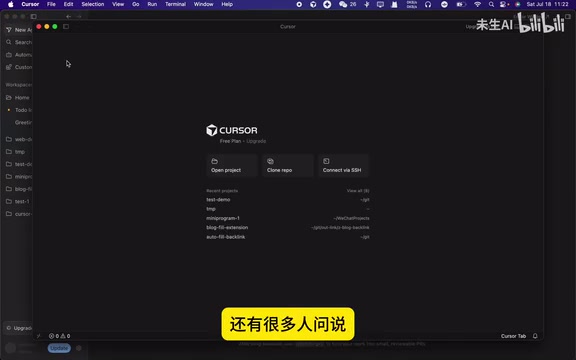Open the Terminal menu
The height and width of the screenshot is (360, 576).
tap(175, 4)
